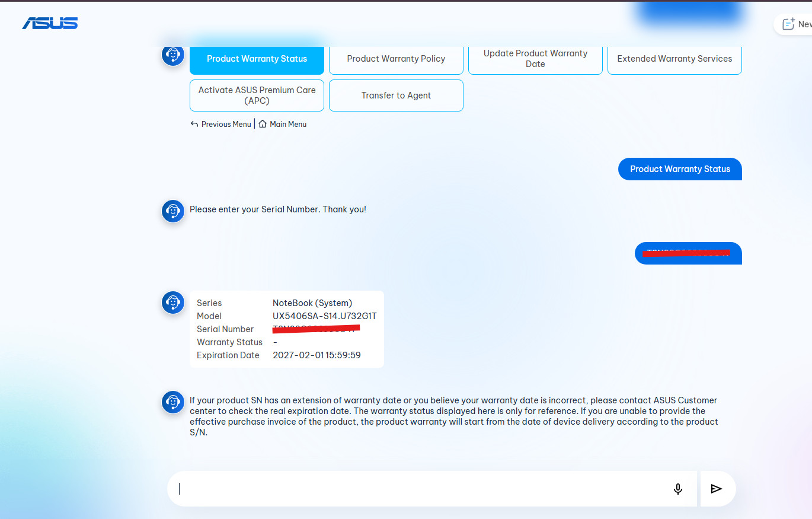Select the Product Warranty Status option

pos(257,59)
